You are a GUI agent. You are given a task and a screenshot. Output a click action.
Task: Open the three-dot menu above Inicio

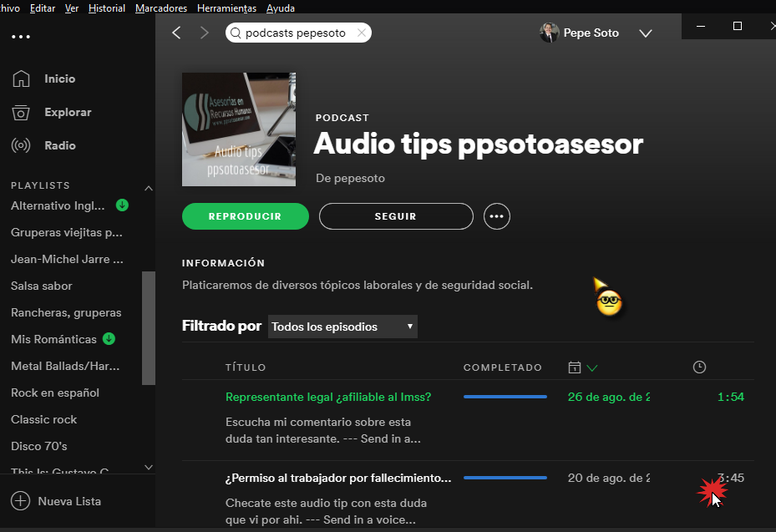[x=21, y=37]
